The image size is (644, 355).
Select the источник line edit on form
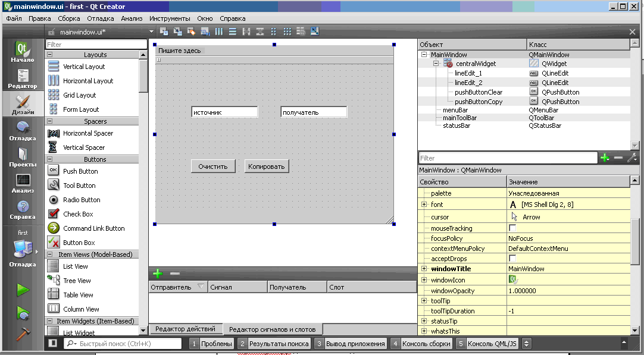224,112
